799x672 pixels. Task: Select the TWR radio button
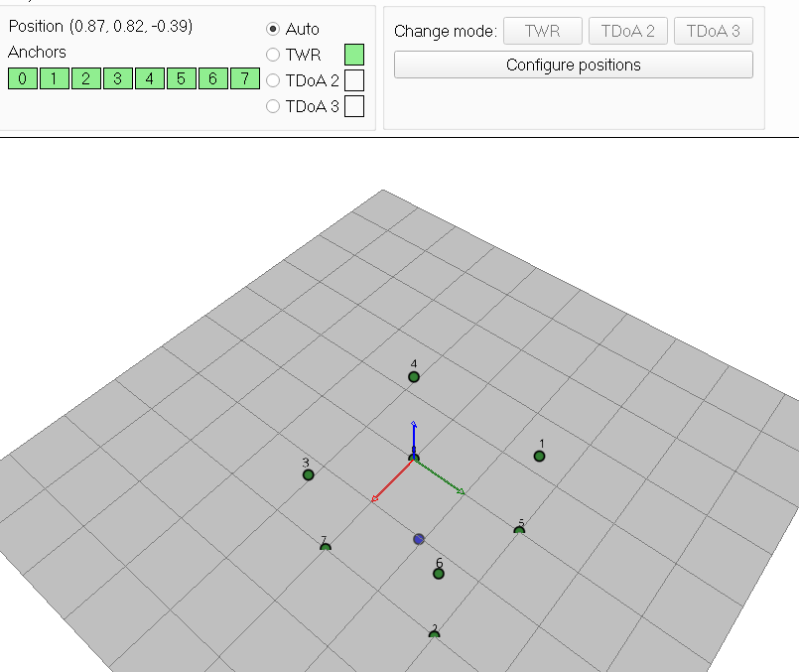273,56
